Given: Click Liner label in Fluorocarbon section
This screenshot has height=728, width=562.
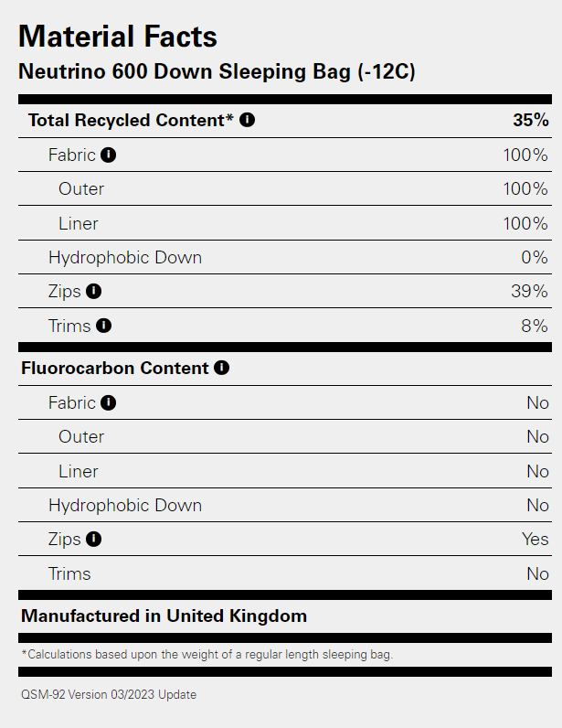Looking at the screenshot, I should 79,471.
